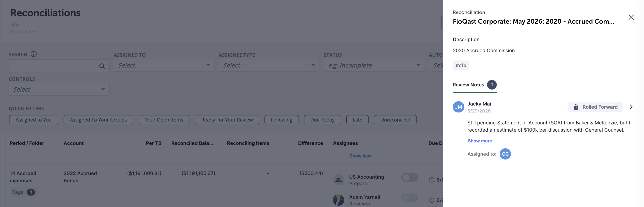Focus the Search input field
Viewport: 644px width, 207px height.
tap(59, 66)
